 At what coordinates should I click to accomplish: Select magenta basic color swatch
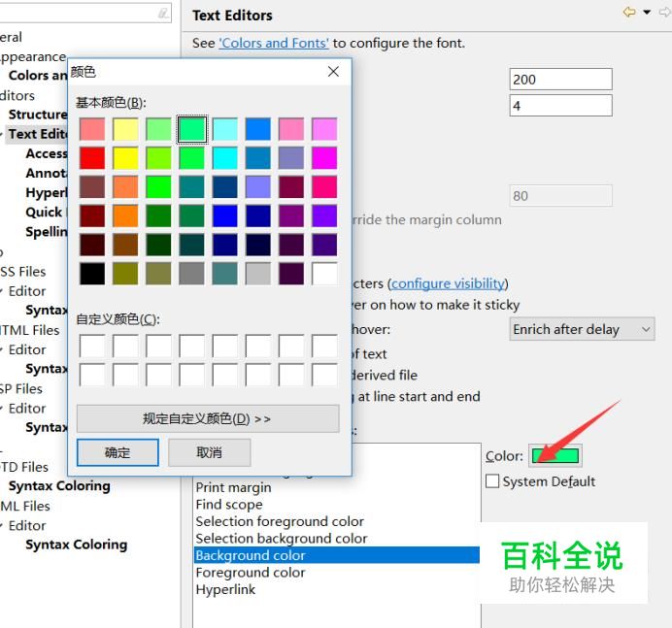(324, 157)
